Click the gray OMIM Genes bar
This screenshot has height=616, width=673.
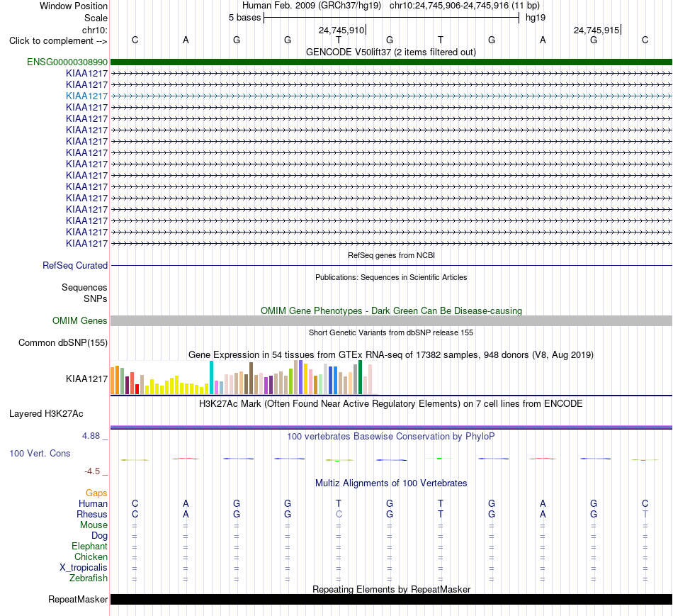391,320
